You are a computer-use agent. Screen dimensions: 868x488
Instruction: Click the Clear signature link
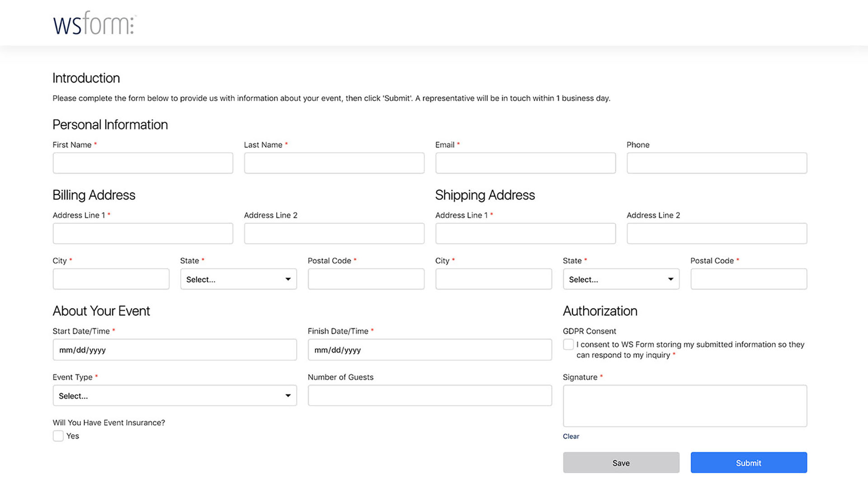click(571, 436)
